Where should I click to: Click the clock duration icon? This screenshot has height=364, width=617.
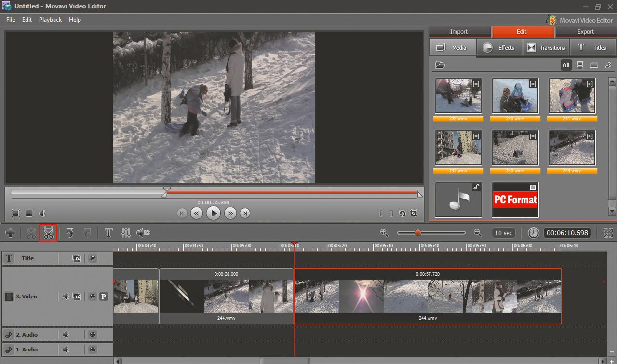(533, 233)
